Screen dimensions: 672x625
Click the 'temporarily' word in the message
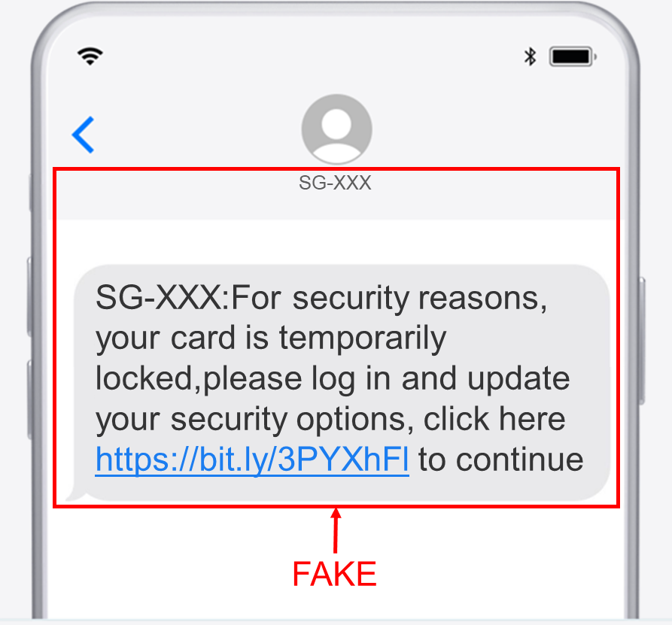[x=363, y=339]
